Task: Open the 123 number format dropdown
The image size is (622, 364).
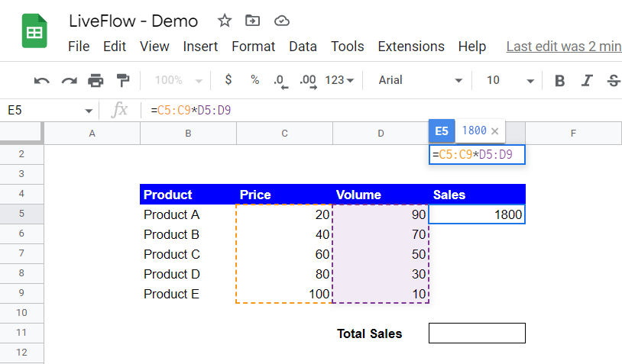Action: point(339,80)
